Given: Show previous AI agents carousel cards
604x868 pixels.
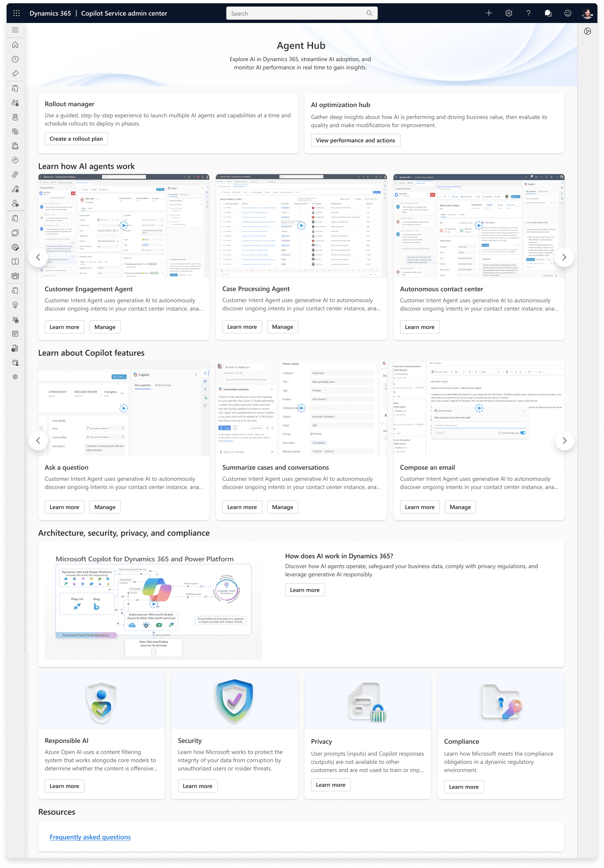Looking at the screenshot, I should (38, 257).
